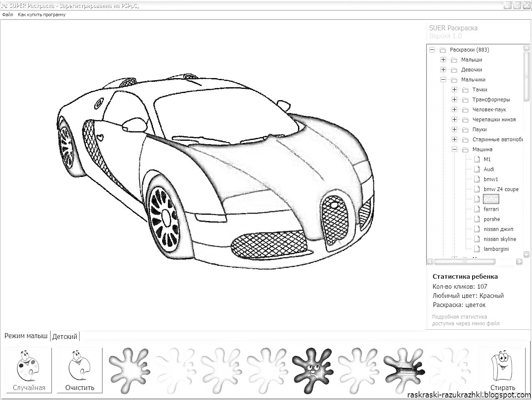
Task: Click the tree horizontal scrollbar right arrow
Action: click(x=519, y=262)
